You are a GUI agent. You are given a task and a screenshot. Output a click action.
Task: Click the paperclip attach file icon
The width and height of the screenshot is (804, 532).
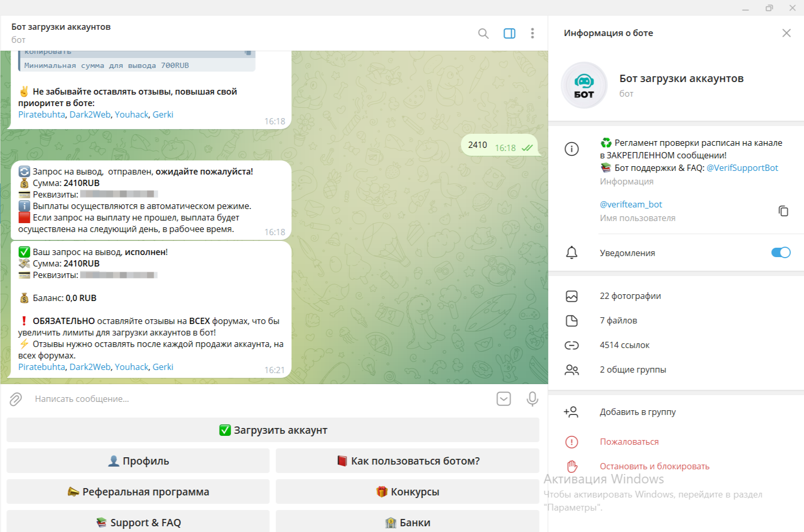click(16, 399)
